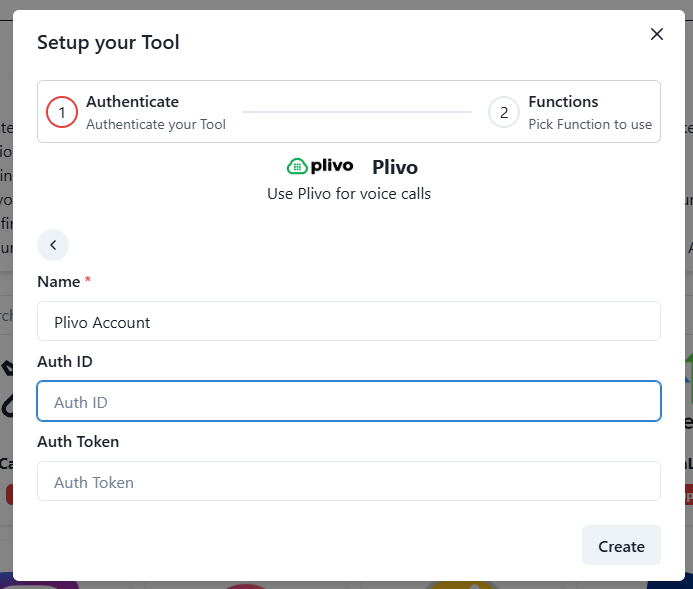
Task: Click the step 1 circle indicator
Action: (62, 112)
